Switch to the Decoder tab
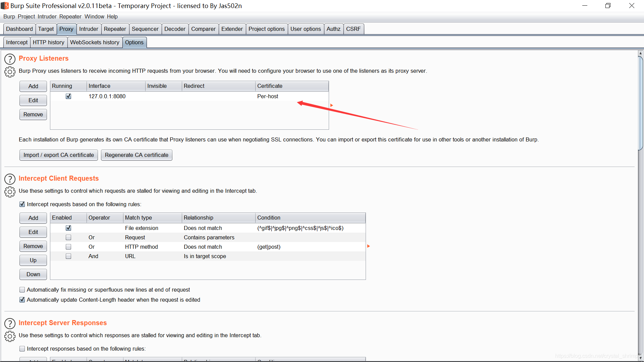The height and width of the screenshot is (362, 644). coord(175,29)
